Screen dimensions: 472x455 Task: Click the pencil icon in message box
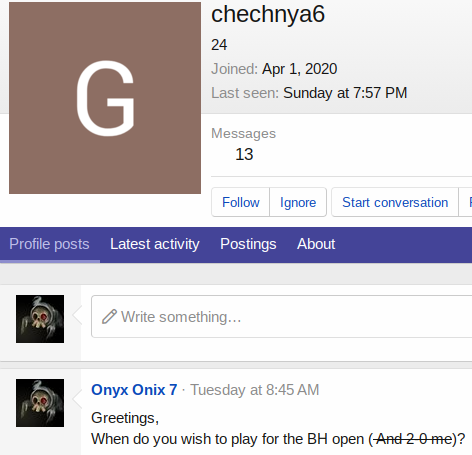109,317
